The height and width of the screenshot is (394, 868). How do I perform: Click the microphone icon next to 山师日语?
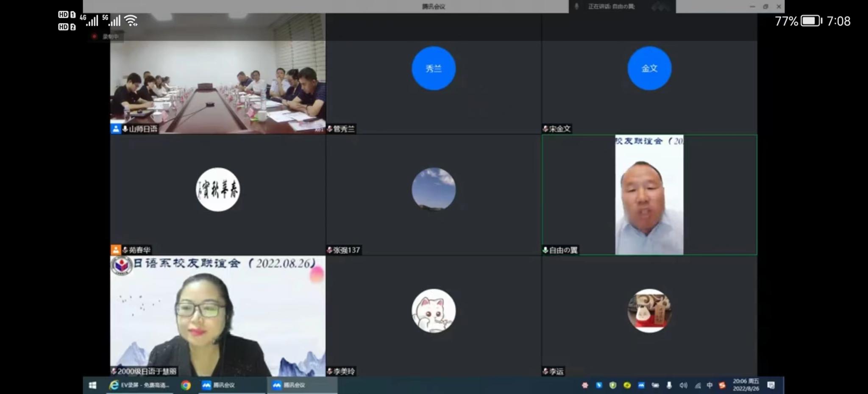pos(125,129)
